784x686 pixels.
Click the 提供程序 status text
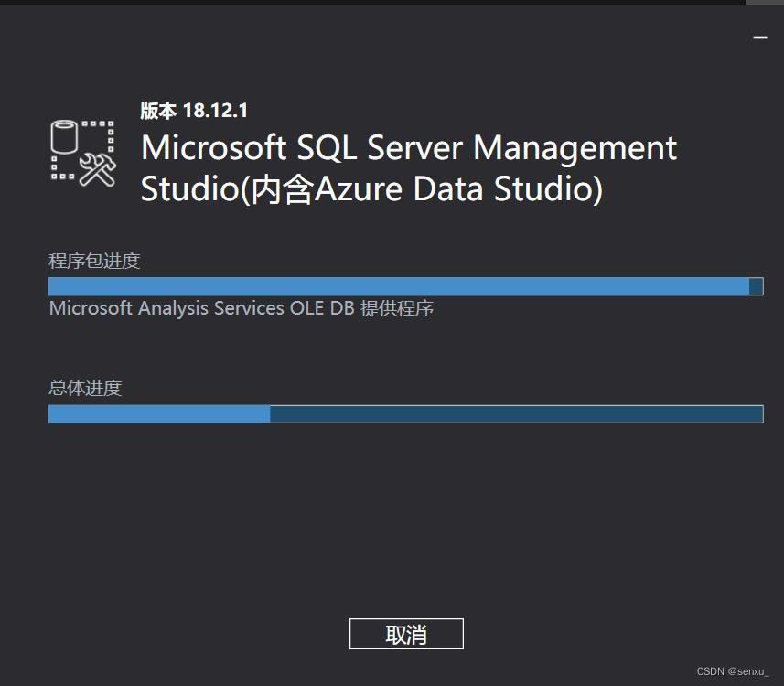[x=397, y=308]
